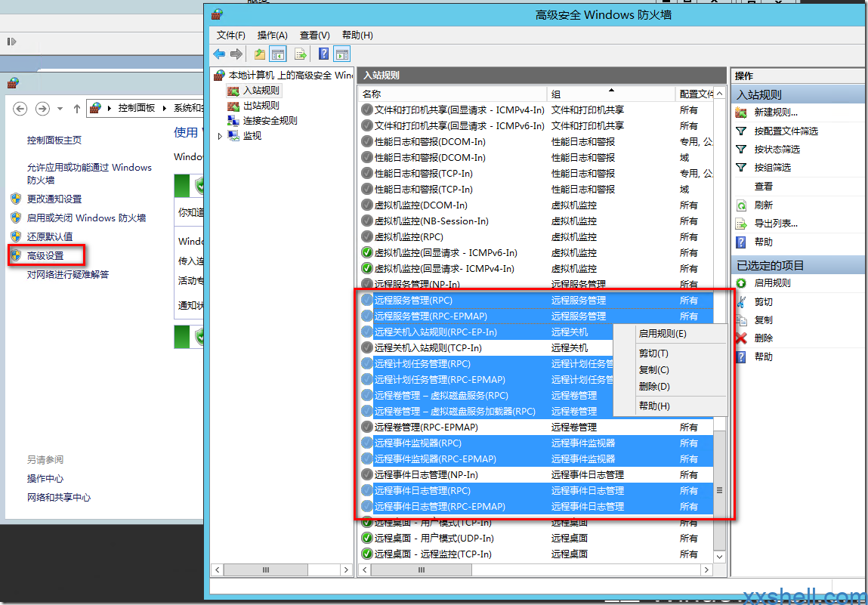Click rules list vertical scrollbar down arrow
This screenshot has width=868, height=605.
(720, 557)
